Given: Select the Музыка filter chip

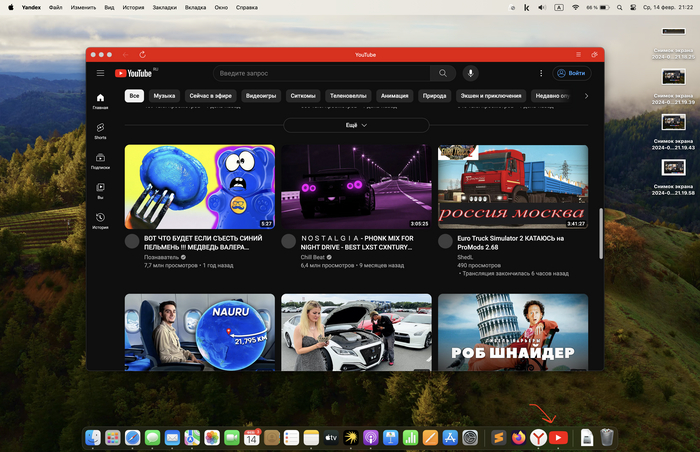Looking at the screenshot, I should 164,96.
